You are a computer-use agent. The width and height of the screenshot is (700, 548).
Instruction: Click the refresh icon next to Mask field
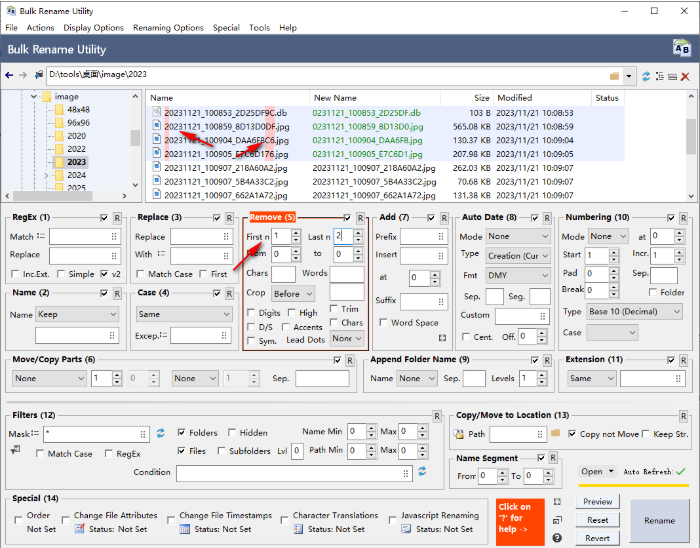pos(160,433)
